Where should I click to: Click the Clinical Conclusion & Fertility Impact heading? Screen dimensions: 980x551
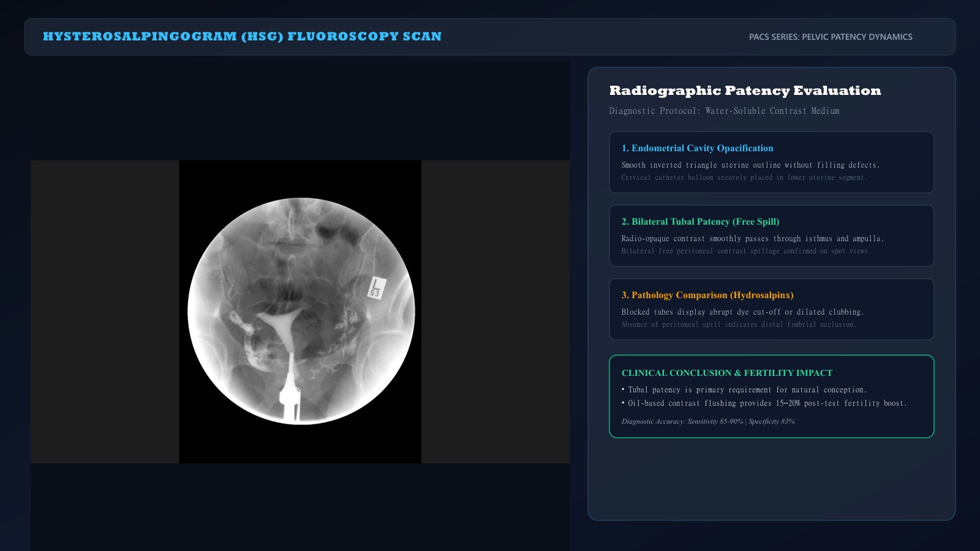tap(727, 373)
